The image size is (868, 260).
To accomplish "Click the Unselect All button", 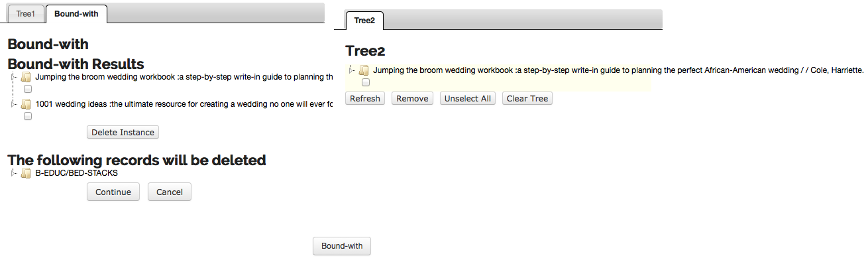I will tap(468, 99).
